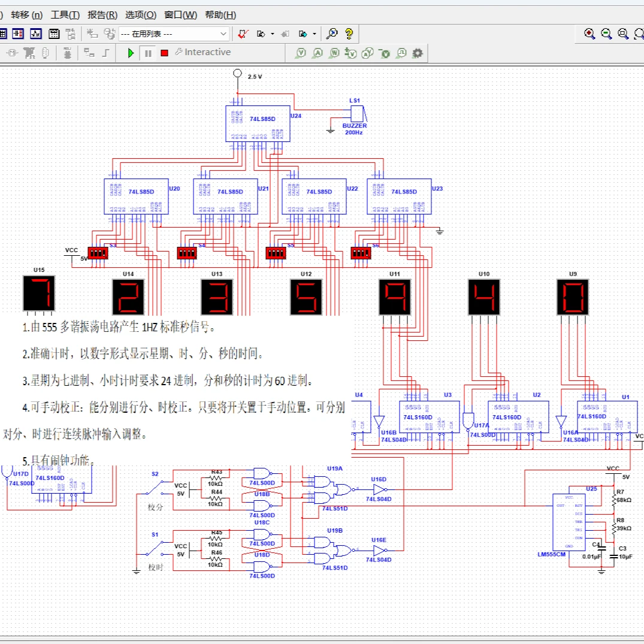Select seven-segment display U15 showing 7
Screen dimensions: 644x644
click(39, 294)
